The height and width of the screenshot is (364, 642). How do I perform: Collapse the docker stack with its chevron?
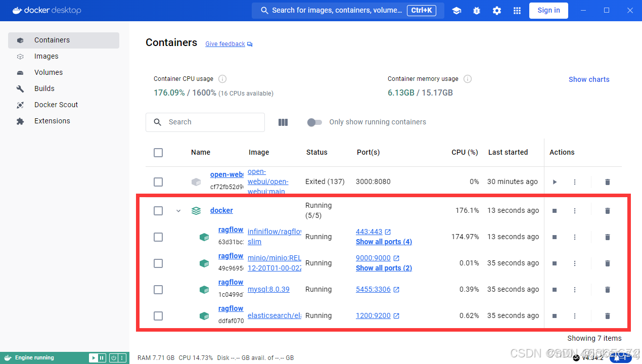click(x=178, y=211)
